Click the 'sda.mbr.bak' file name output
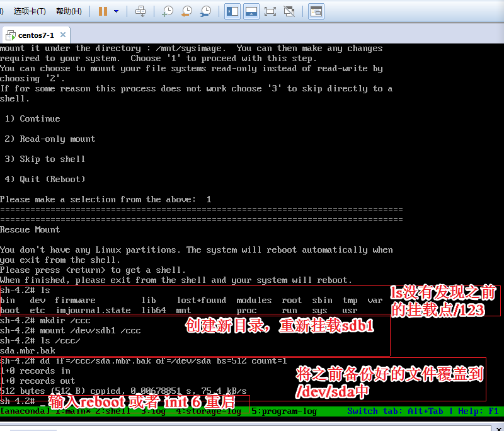504x431 pixels. pyautogui.click(x=28, y=350)
